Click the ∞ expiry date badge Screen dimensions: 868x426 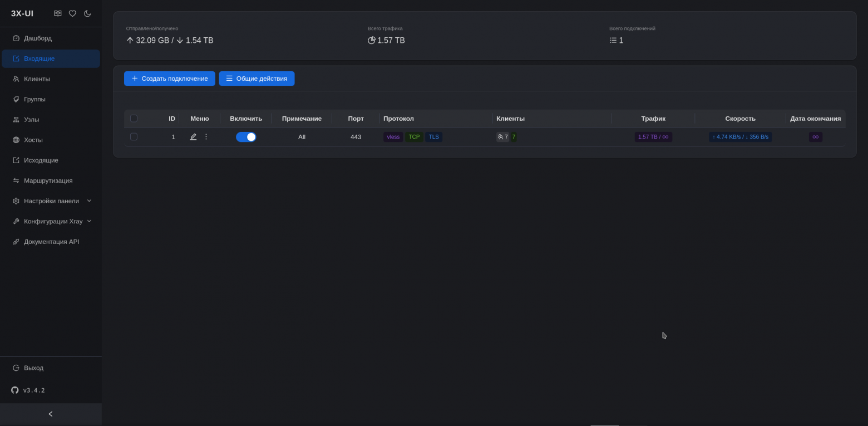coord(816,137)
